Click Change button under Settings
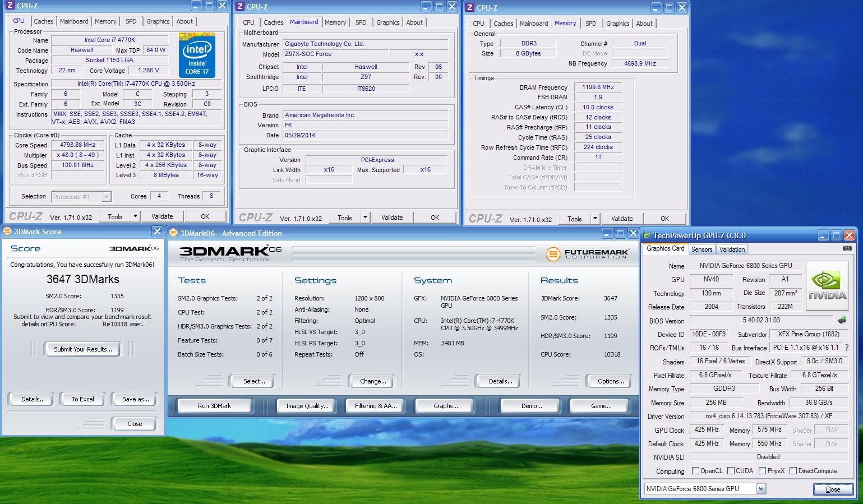The height and width of the screenshot is (504, 863). 373,381
